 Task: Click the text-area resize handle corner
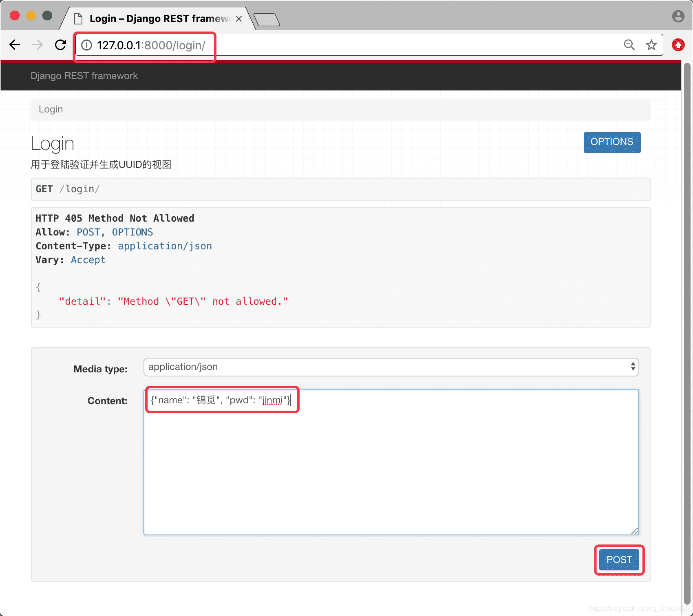click(x=634, y=530)
